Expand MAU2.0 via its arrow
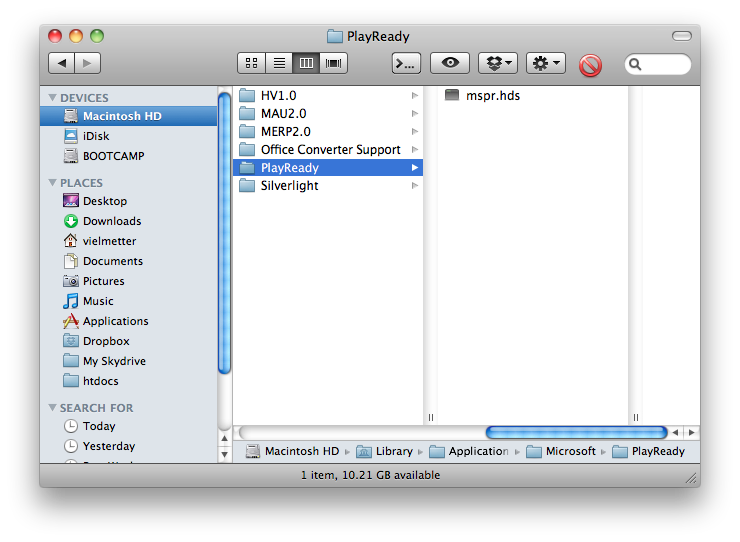The image size is (740, 542). pos(415,113)
